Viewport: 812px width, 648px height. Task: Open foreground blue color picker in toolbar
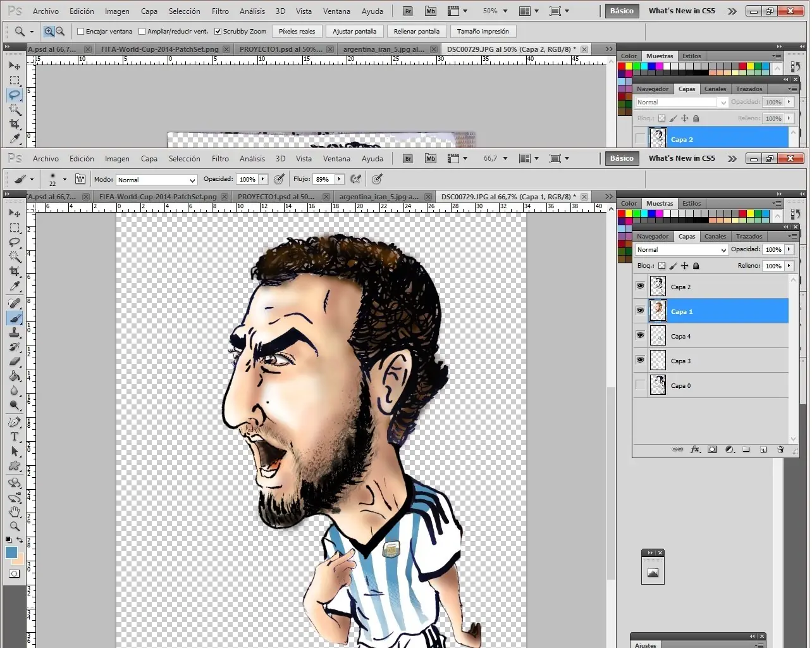tap(11, 552)
